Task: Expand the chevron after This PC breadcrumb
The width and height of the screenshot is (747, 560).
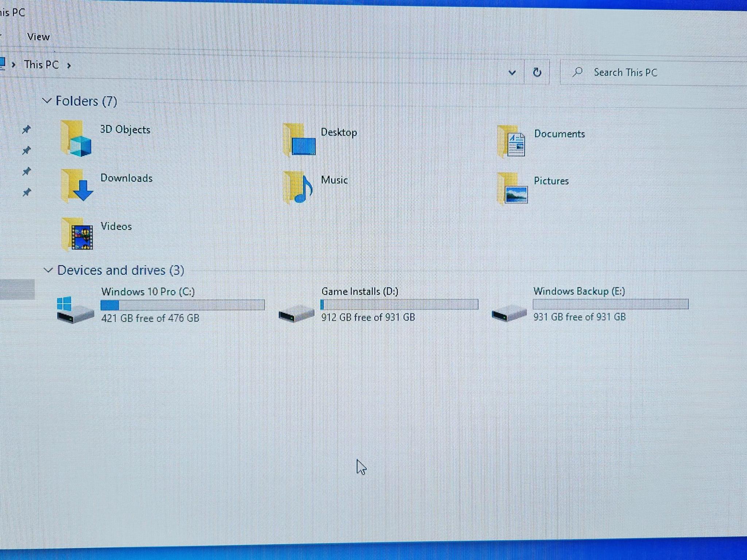Action: click(x=69, y=66)
